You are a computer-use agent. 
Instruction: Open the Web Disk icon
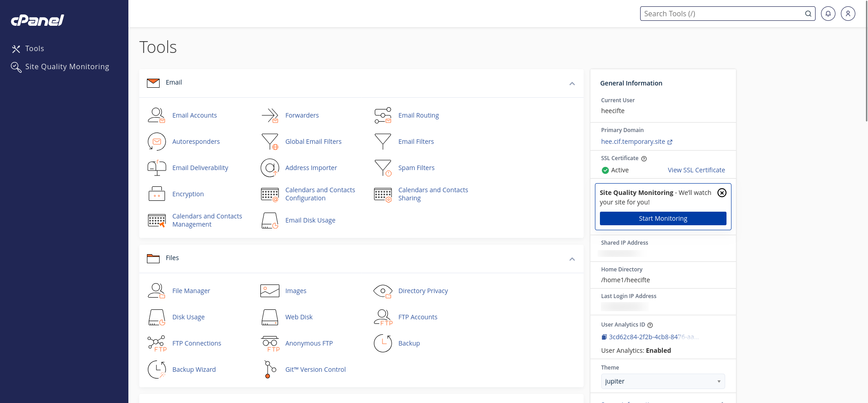click(x=270, y=317)
